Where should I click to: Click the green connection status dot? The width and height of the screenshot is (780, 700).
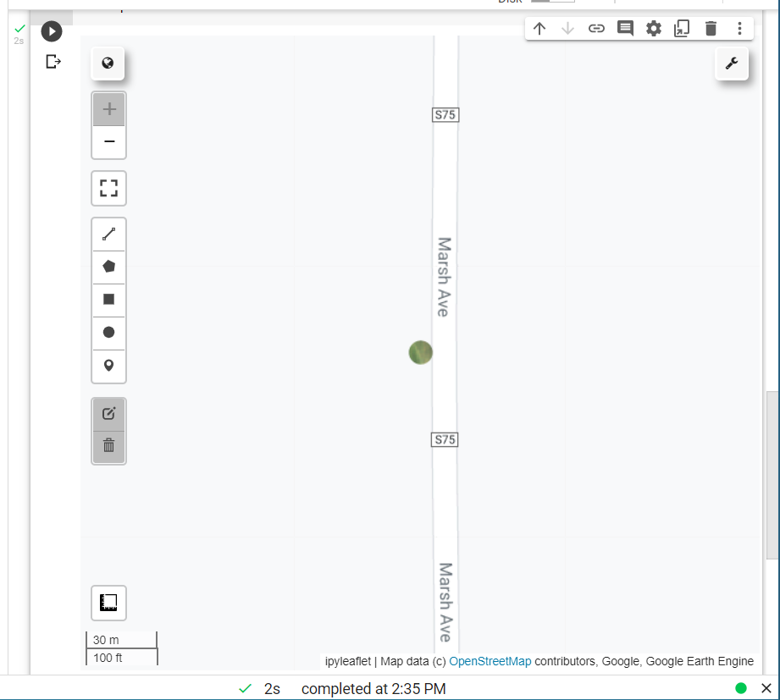pos(741,688)
